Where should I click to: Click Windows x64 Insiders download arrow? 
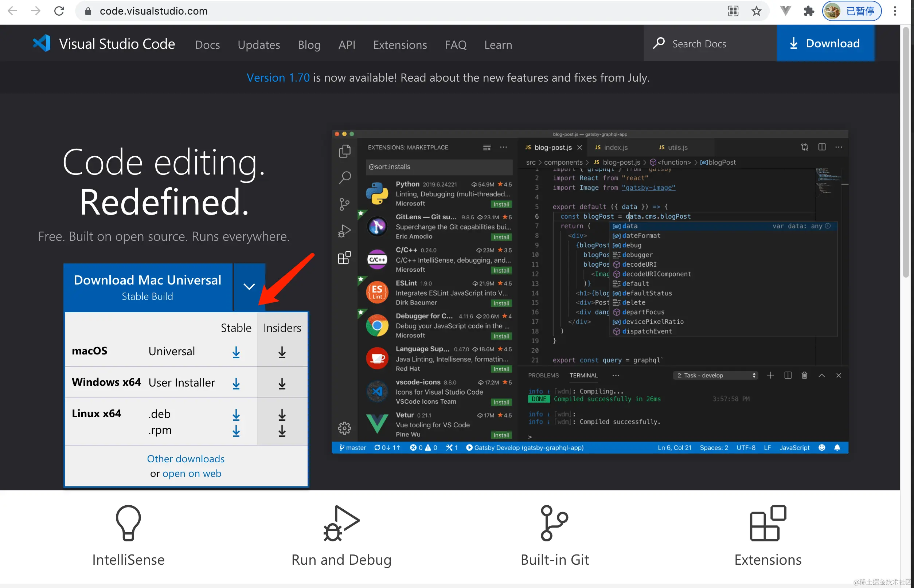click(x=282, y=383)
